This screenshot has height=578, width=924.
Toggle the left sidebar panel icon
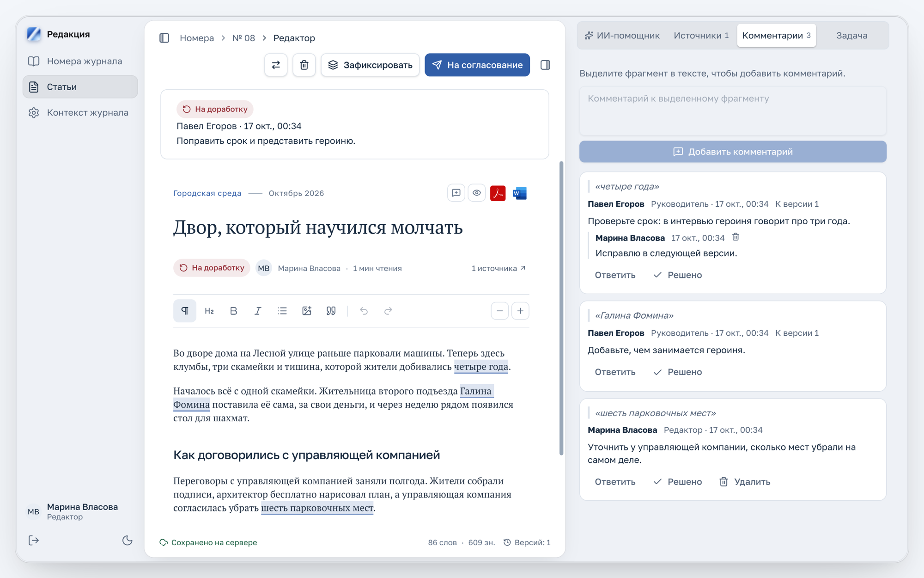coord(164,38)
